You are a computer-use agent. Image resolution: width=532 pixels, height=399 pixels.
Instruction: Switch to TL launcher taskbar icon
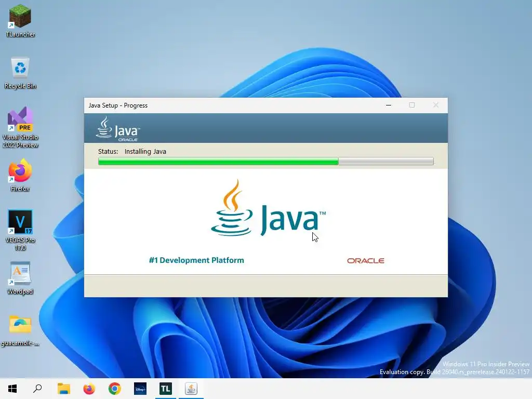(166, 389)
